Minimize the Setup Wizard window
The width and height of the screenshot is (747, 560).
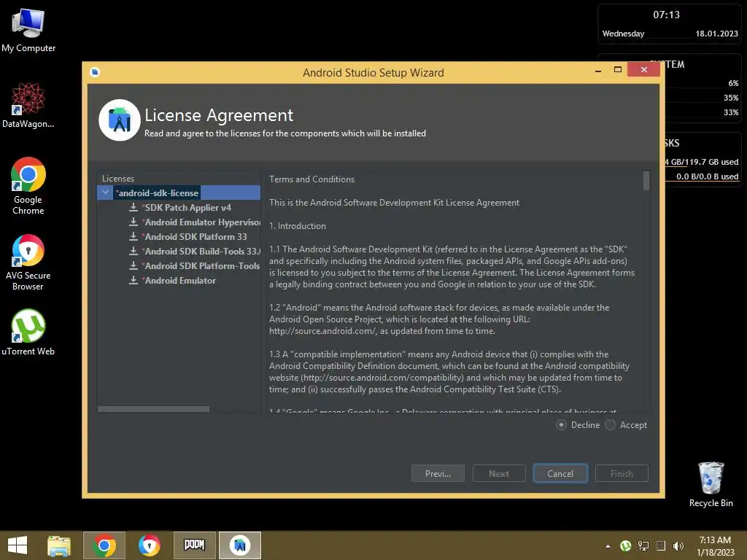pos(598,71)
